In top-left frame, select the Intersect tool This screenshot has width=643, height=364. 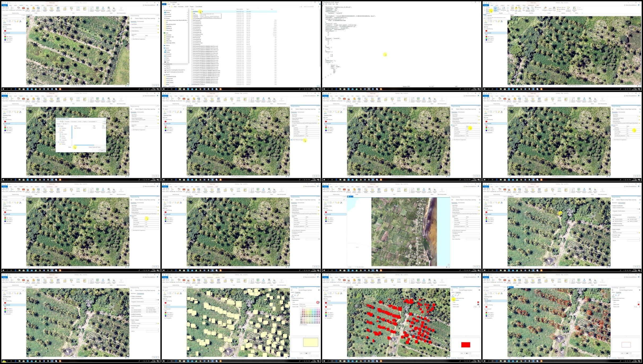click(x=78, y=9)
